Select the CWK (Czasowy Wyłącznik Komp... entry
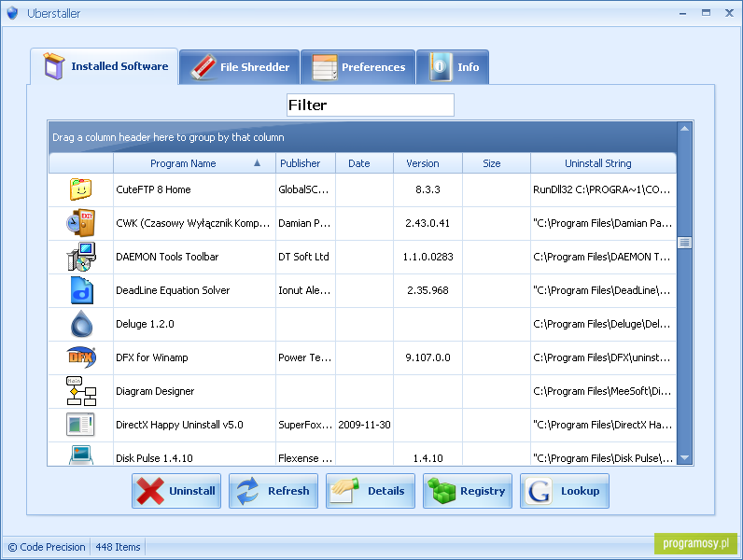 click(193, 223)
